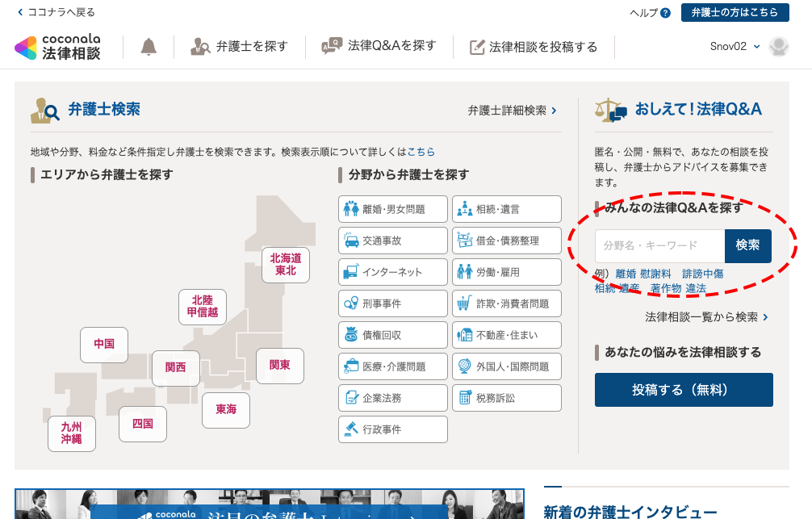This screenshot has height=519, width=812.
Task: Click the 行政事件 gavel icon
Action: (x=351, y=429)
